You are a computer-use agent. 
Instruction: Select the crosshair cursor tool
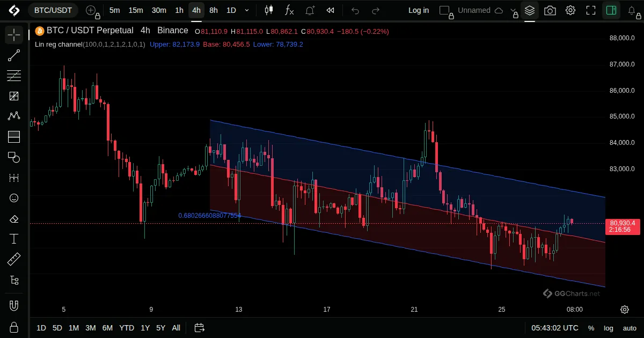pos(14,35)
